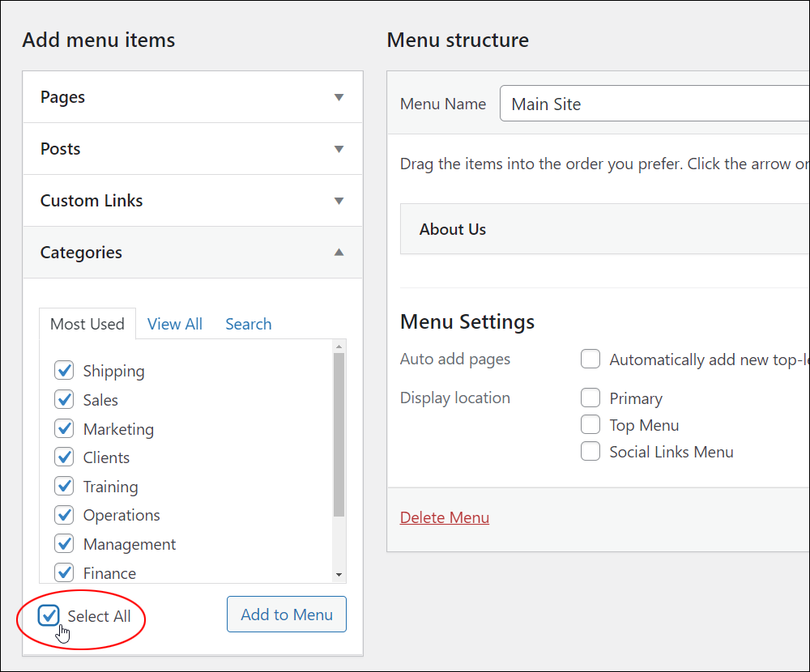Viewport: 810px width, 672px height.
Task: Switch to the Most Used tab
Action: tap(87, 324)
